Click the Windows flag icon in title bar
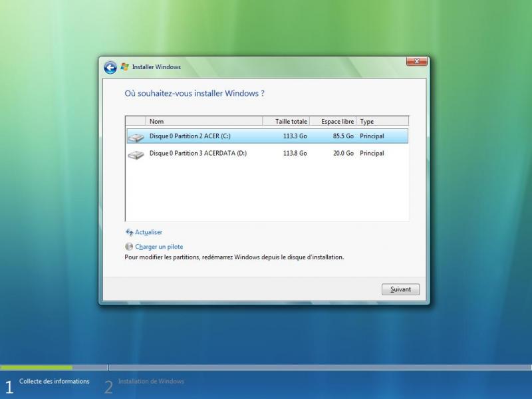The width and height of the screenshot is (532, 399). tap(125, 66)
